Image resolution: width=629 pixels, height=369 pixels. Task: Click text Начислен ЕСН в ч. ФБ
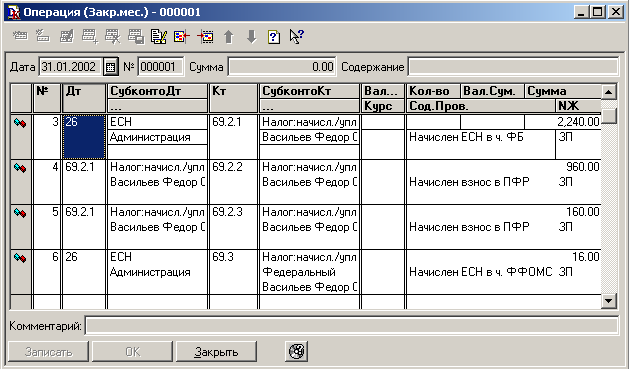pyautogui.click(x=466, y=137)
